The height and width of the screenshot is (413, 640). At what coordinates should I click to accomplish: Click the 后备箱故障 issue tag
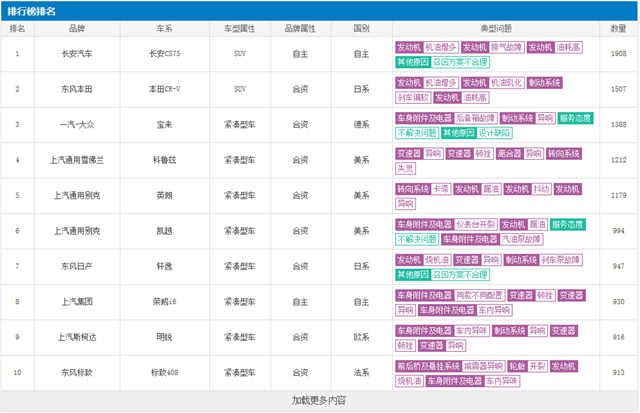(x=475, y=118)
